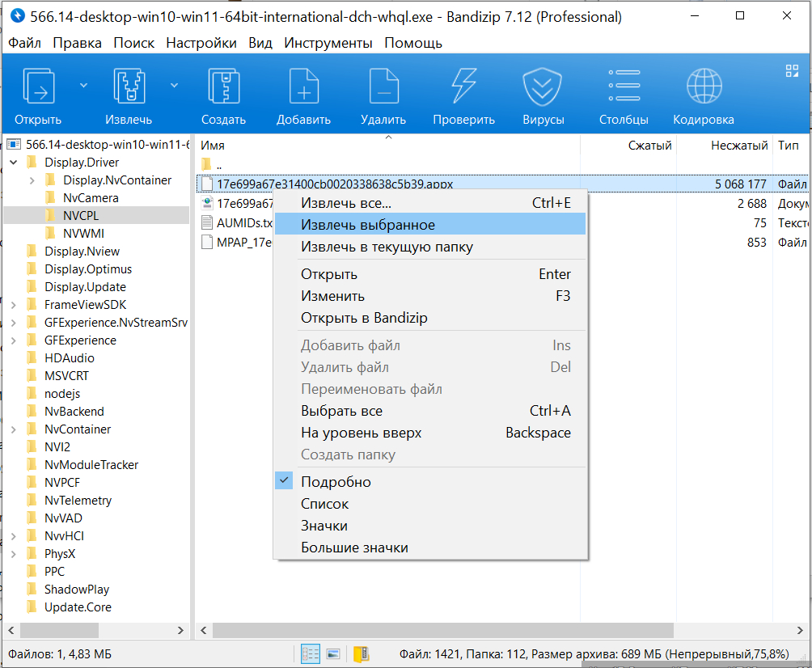
Task: Choose Открыть в Bandizip entry
Action: coord(429,318)
